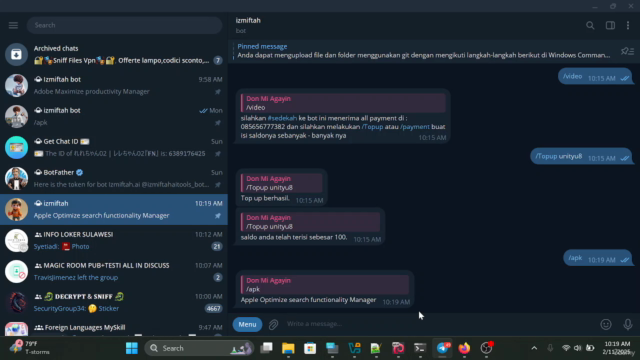Open the Windows Start menu
Screen dimensions: 640x360
(x=131, y=348)
